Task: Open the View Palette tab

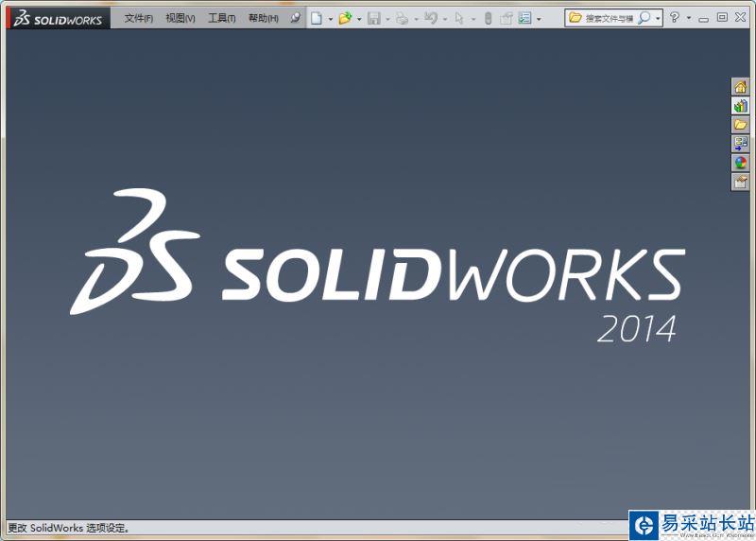Action: pos(740,144)
